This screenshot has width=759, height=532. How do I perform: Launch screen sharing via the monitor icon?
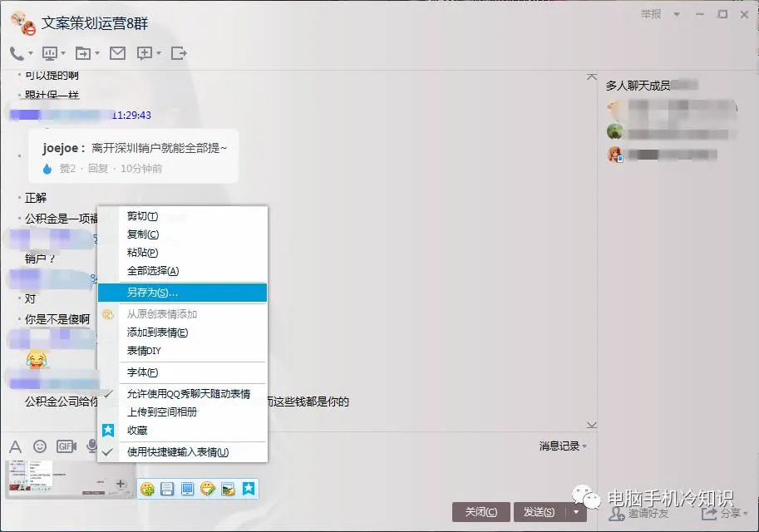(x=50, y=52)
